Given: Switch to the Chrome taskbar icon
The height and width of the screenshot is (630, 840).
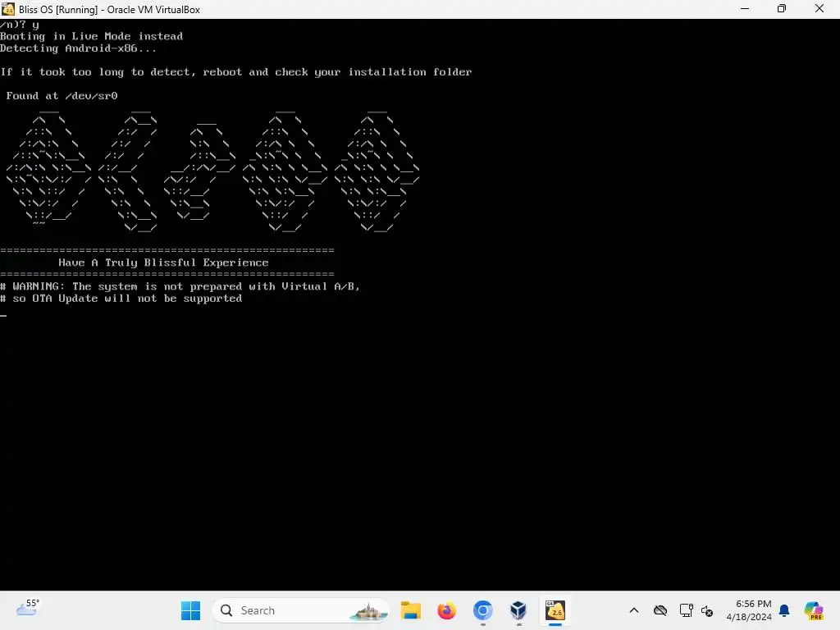Looking at the screenshot, I should [x=482, y=610].
